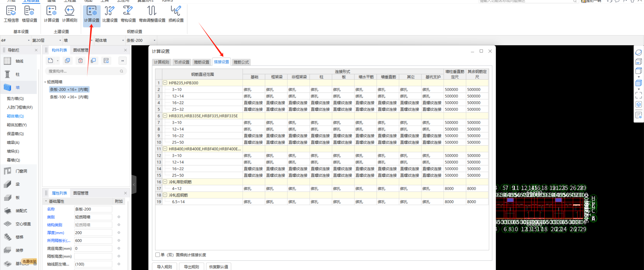
Task: Toggle 附加 circle for 隔板高度 property
Action: click(x=119, y=256)
